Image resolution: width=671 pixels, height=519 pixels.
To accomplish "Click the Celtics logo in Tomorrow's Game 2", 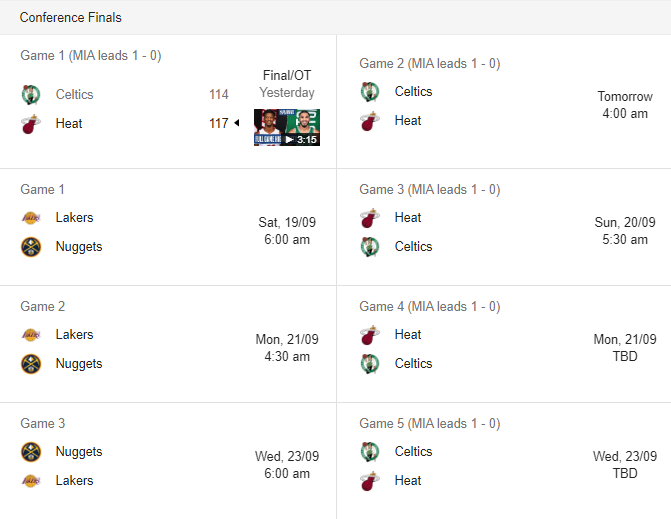I will coord(370,92).
